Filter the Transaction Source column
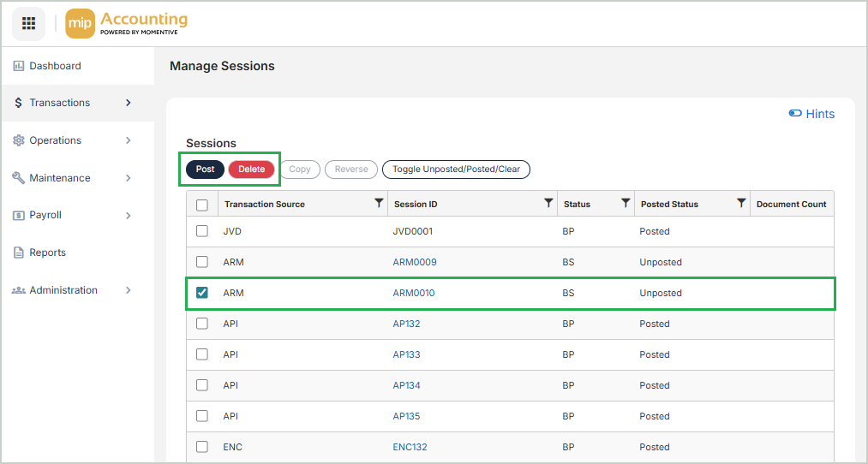The width and height of the screenshot is (868, 464). (379, 204)
